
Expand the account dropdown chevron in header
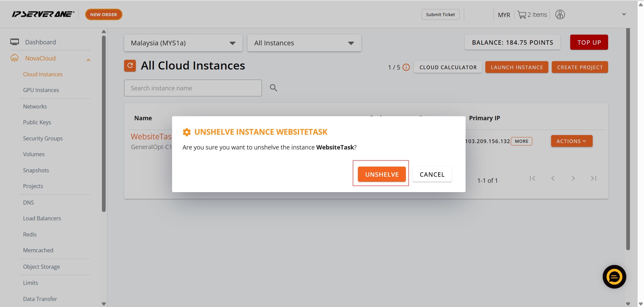pos(624,14)
